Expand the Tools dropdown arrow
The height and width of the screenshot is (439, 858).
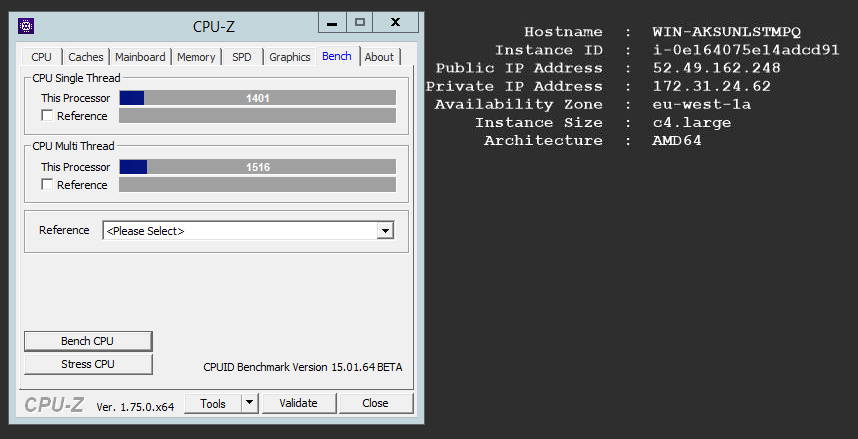[250, 403]
